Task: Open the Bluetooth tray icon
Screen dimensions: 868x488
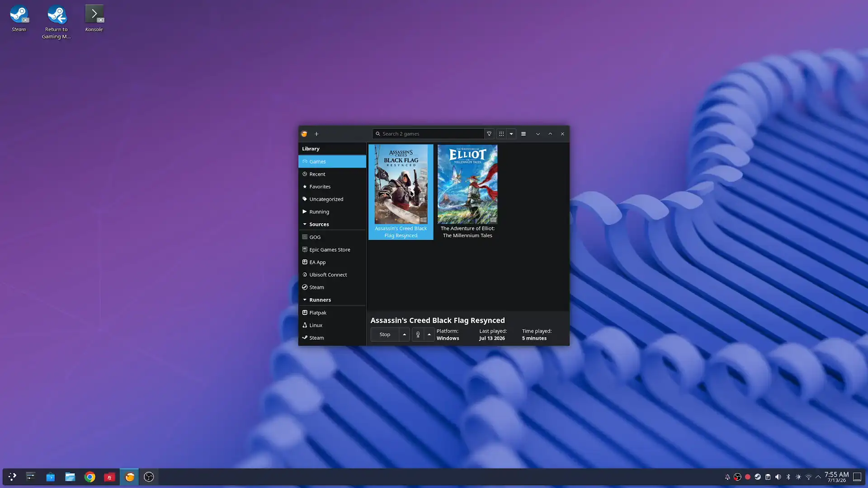Action: pyautogui.click(x=788, y=477)
